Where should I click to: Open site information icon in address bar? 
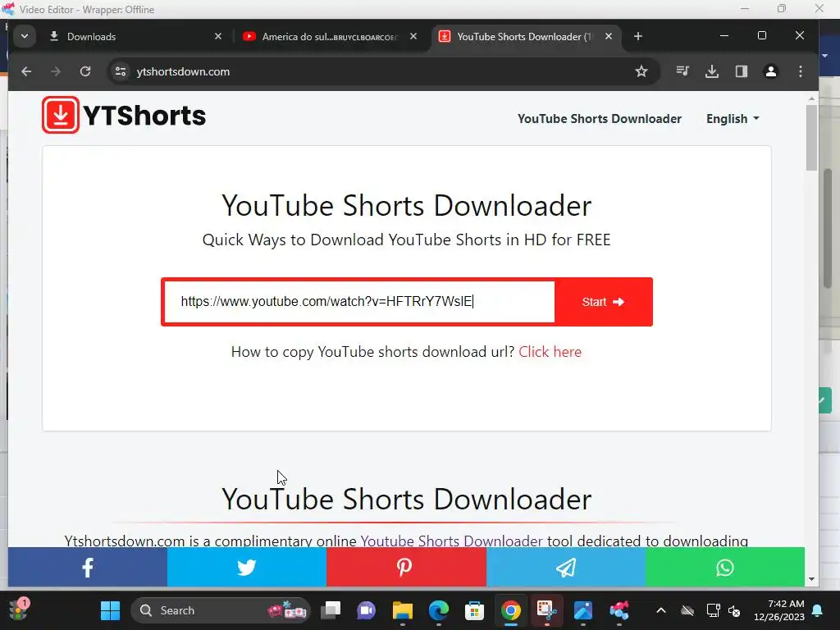121,71
